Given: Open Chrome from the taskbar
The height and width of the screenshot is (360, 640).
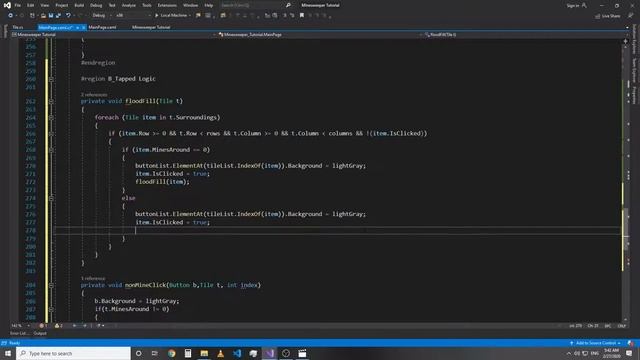Looking at the screenshot, I should [x=171, y=353].
